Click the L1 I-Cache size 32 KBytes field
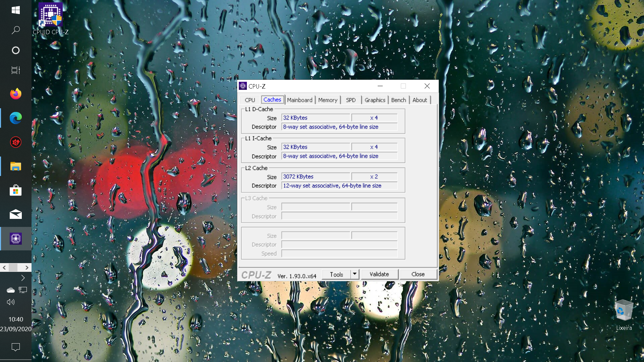 (316, 147)
